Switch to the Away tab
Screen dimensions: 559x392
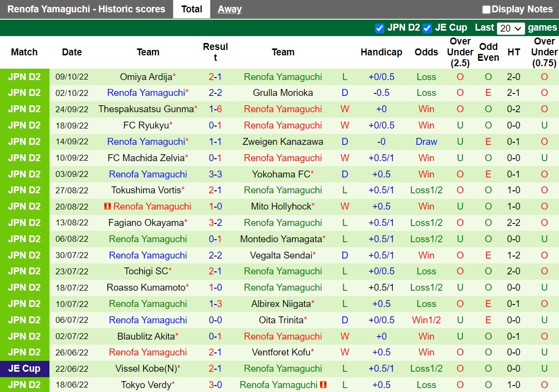coord(229,9)
